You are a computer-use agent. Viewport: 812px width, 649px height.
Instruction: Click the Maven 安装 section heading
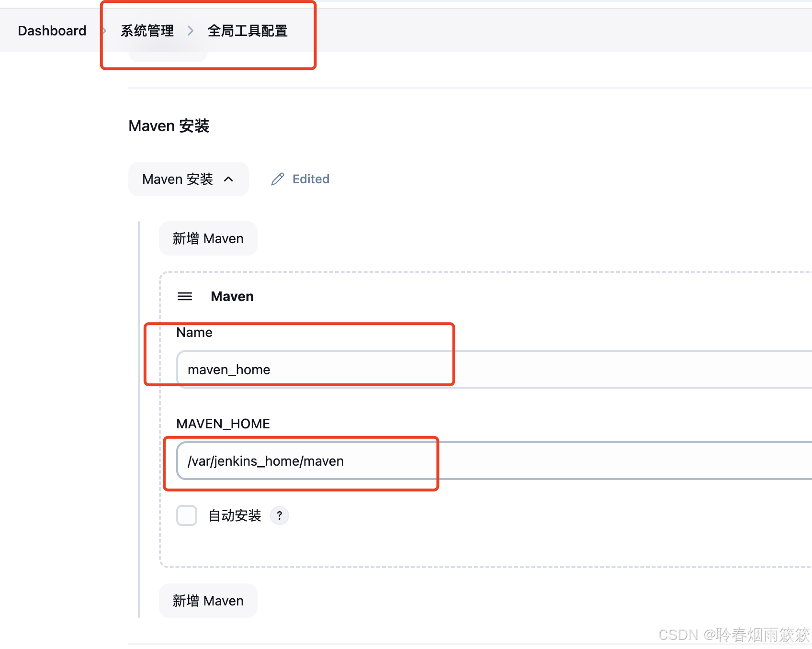tap(169, 126)
